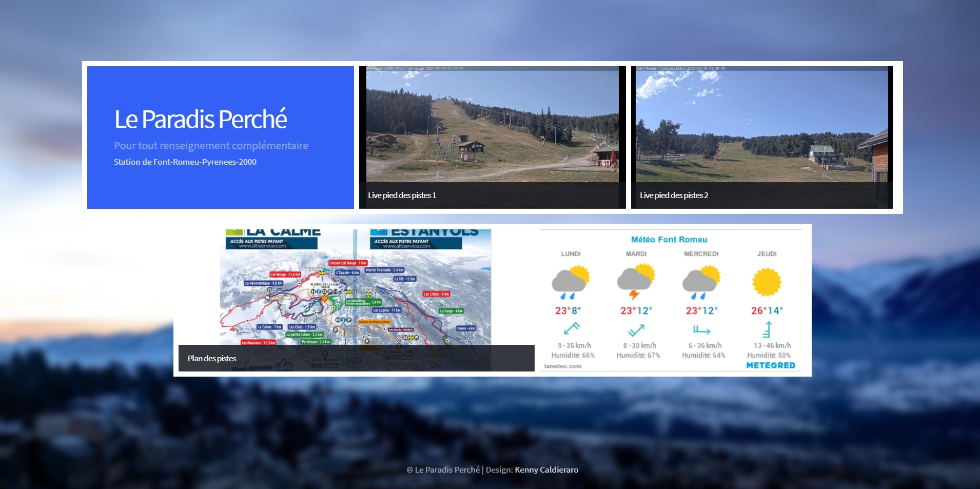Click the '13 - 46 km/h' wind speed

point(772,346)
